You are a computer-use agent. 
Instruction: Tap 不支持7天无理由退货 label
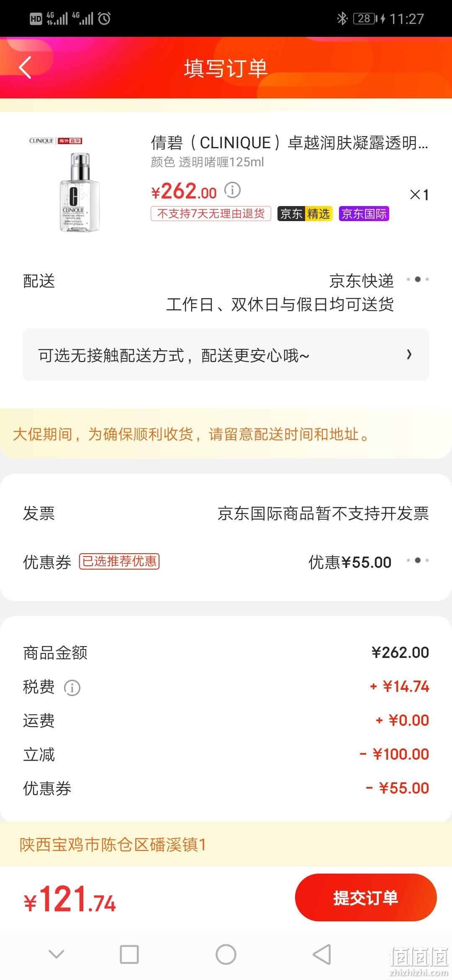click(211, 214)
